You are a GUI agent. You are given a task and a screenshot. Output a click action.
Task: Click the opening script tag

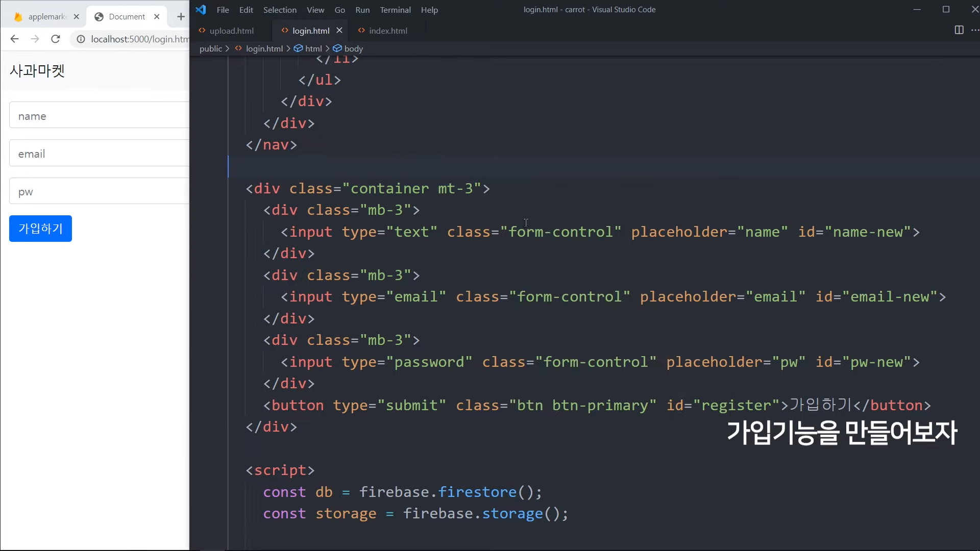click(x=280, y=470)
